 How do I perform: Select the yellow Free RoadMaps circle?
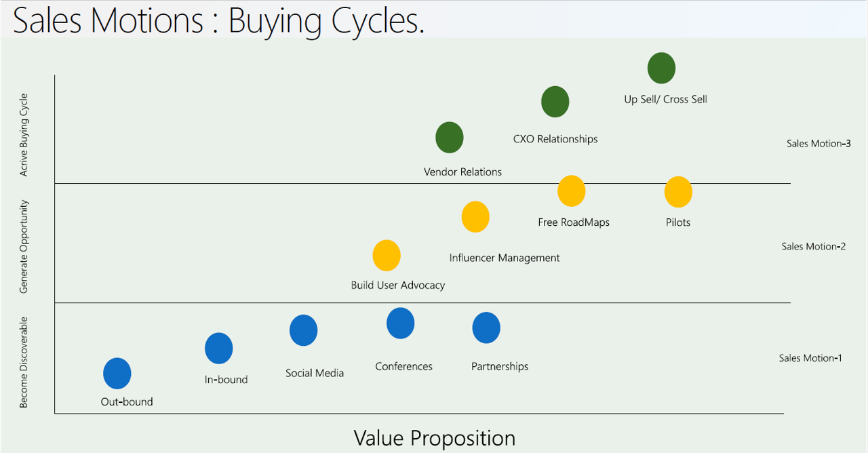point(572,191)
